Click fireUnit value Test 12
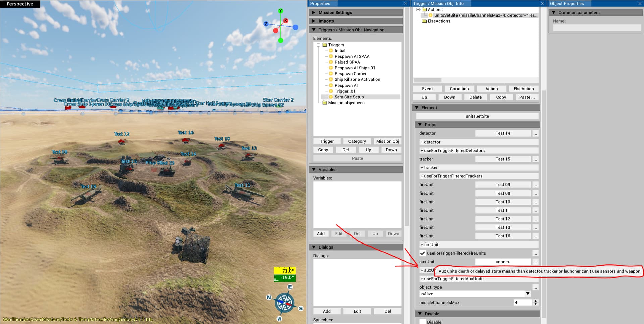This screenshot has height=324, width=644. [x=503, y=219]
